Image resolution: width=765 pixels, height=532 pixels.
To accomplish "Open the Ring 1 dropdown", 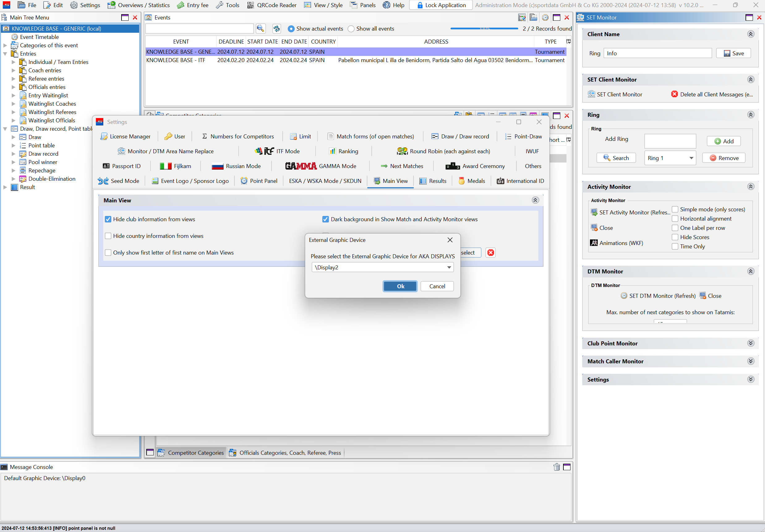I will click(x=691, y=158).
